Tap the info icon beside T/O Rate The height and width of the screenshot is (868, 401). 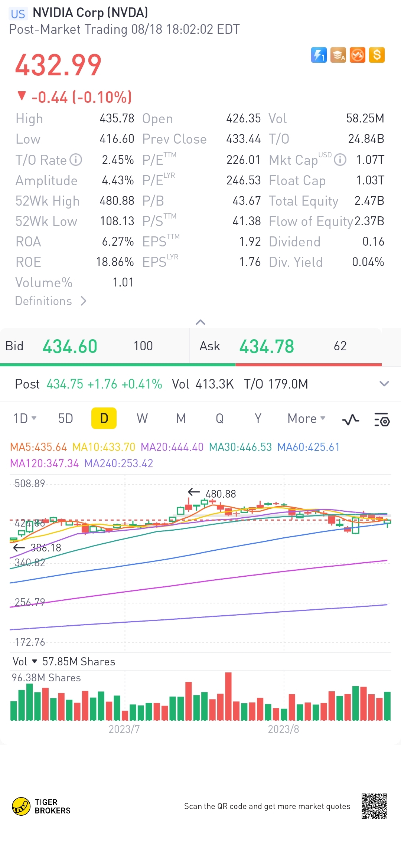coord(76,160)
